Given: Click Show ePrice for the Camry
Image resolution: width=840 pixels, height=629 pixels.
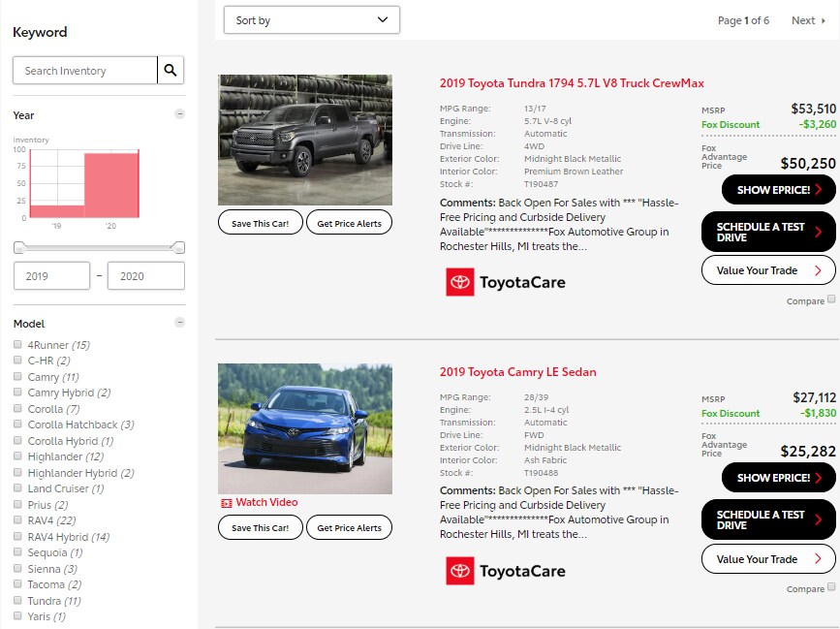Looking at the screenshot, I should click(778, 478).
